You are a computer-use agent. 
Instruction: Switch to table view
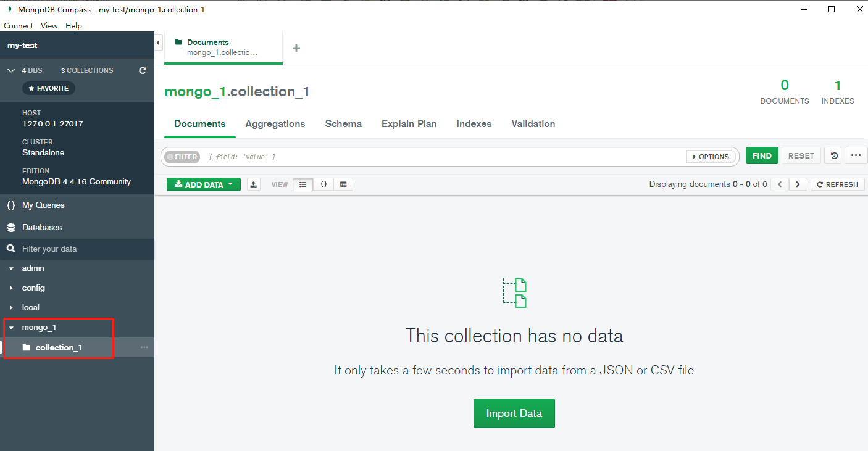(x=343, y=184)
